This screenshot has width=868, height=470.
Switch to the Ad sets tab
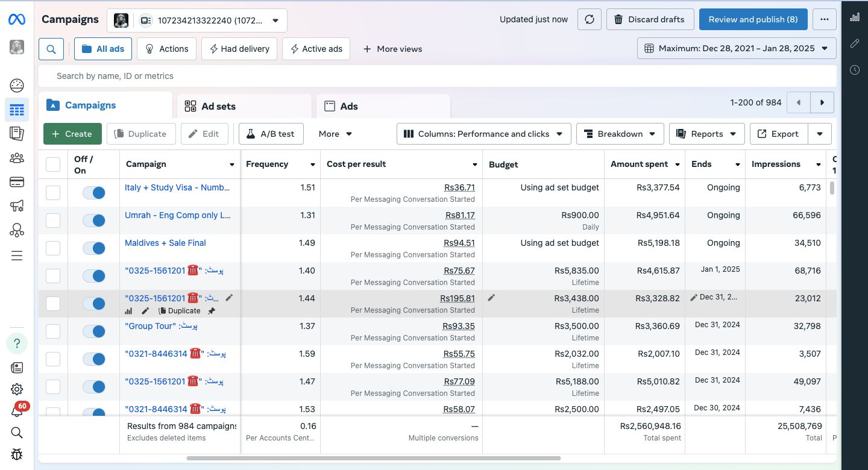pyautogui.click(x=218, y=106)
